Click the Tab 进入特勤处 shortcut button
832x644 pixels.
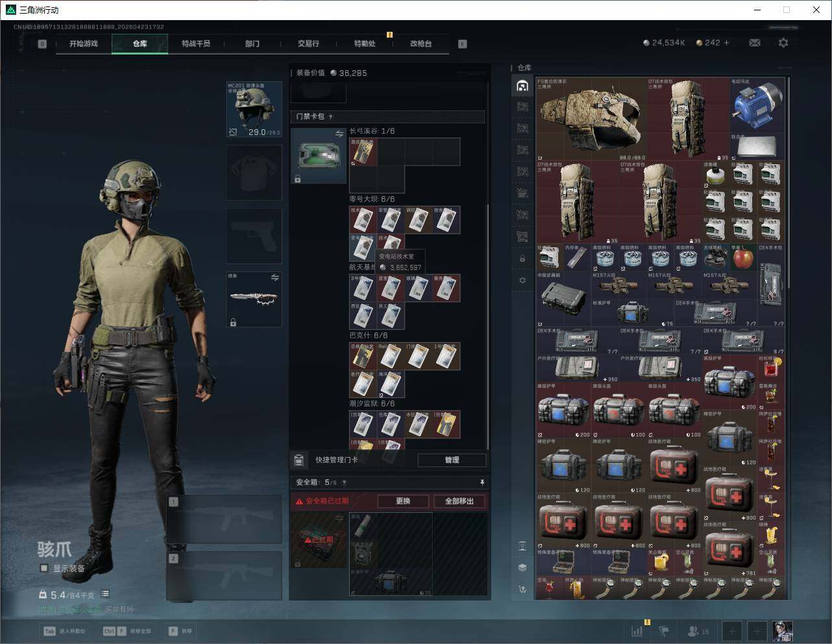click(x=64, y=630)
